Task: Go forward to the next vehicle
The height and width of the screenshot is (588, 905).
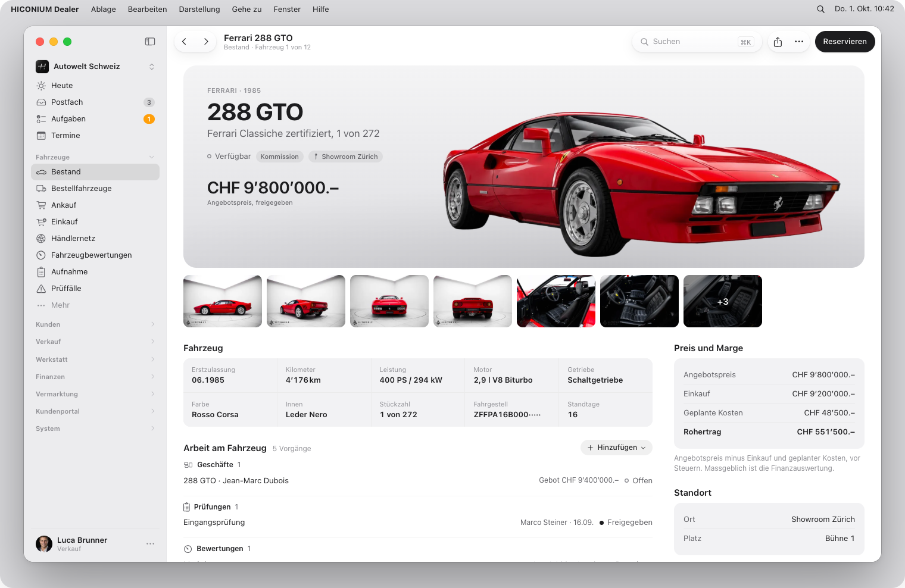Action: click(206, 42)
